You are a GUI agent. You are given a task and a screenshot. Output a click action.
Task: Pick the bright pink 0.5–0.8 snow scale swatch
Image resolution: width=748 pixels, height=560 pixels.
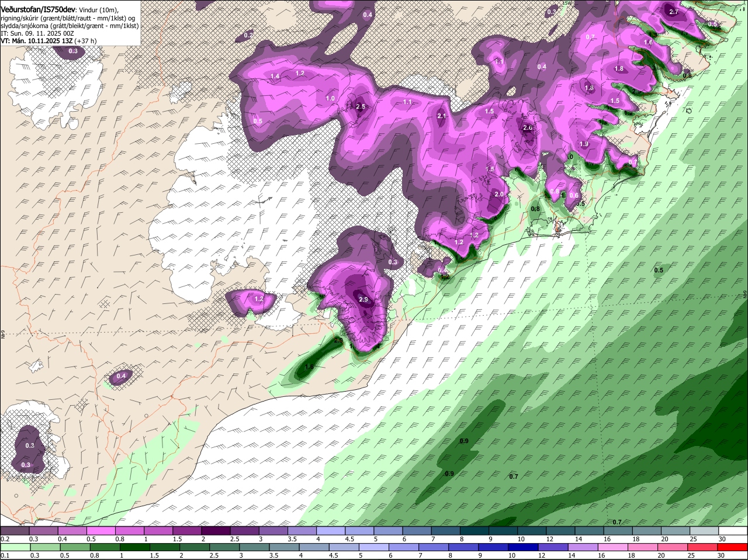(101, 531)
